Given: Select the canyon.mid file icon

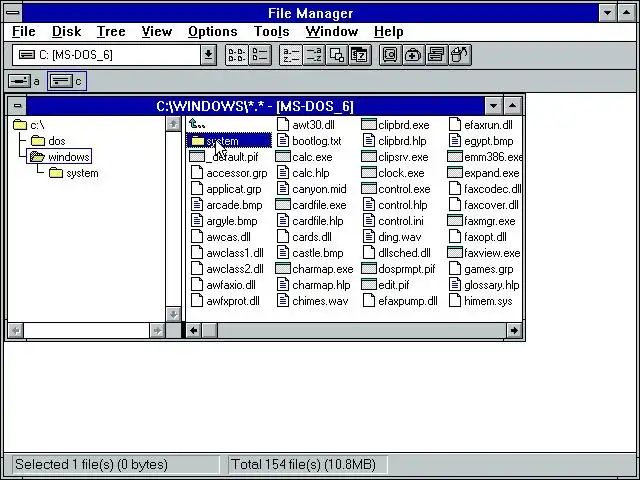Looking at the screenshot, I should 282,189.
